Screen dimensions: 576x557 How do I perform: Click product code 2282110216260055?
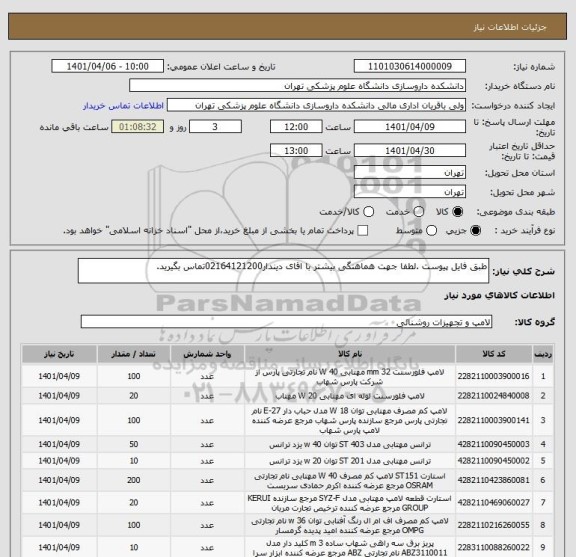coord(493,525)
